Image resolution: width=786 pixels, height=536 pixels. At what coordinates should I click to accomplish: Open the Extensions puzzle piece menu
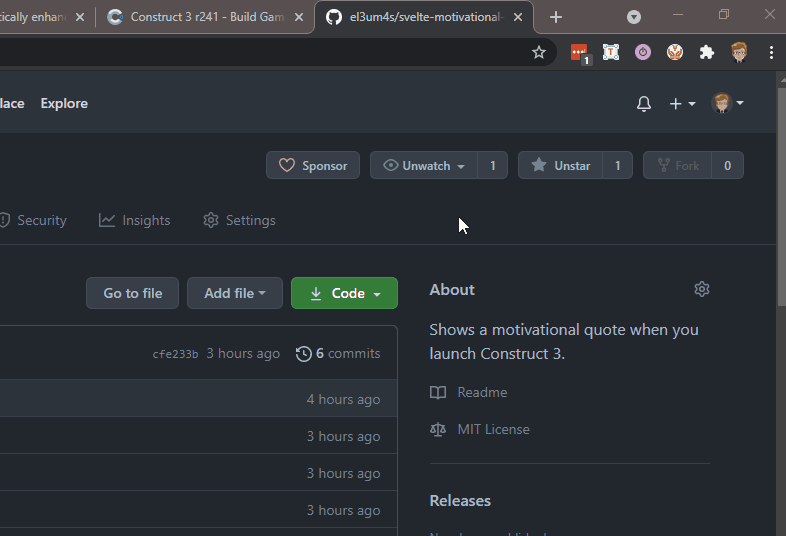click(707, 52)
